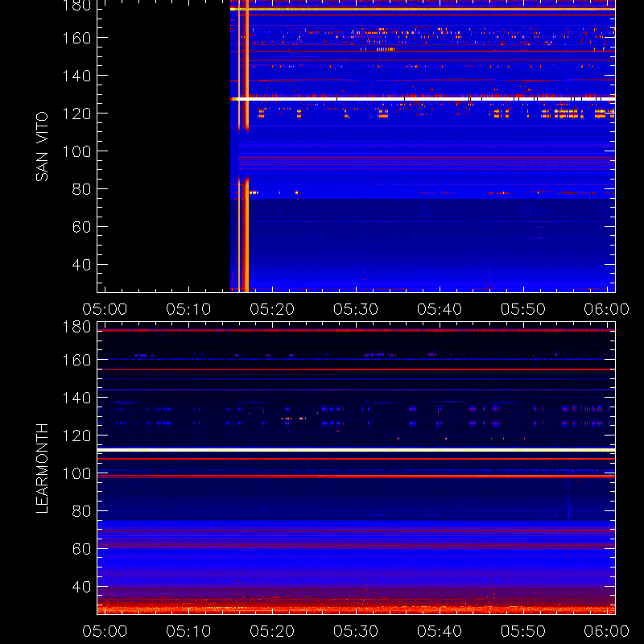The height and width of the screenshot is (644, 644).
Task: Click the bright white band near 112 in LEARMONTH
Action: point(356,450)
